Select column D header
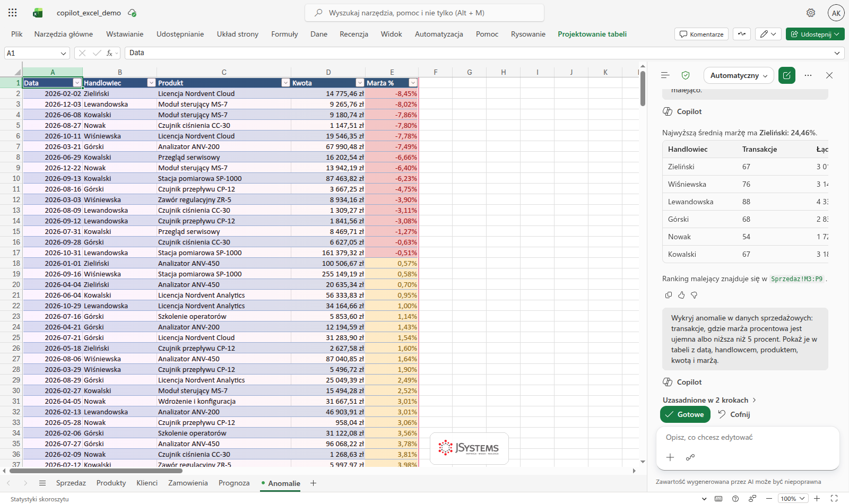 click(328, 72)
